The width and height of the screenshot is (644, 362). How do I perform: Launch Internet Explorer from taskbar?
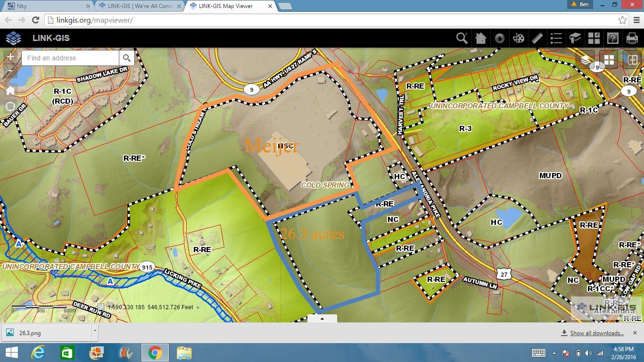point(38,353)
